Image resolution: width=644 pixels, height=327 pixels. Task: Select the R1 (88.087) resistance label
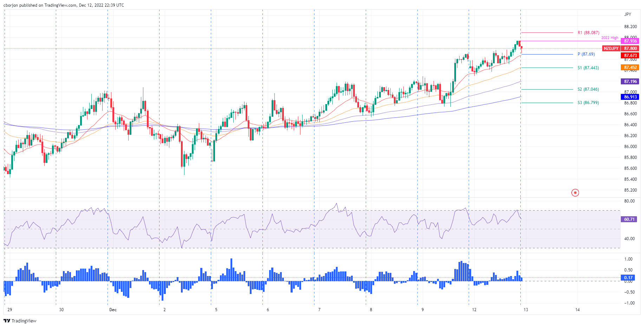tap(588, 33)
